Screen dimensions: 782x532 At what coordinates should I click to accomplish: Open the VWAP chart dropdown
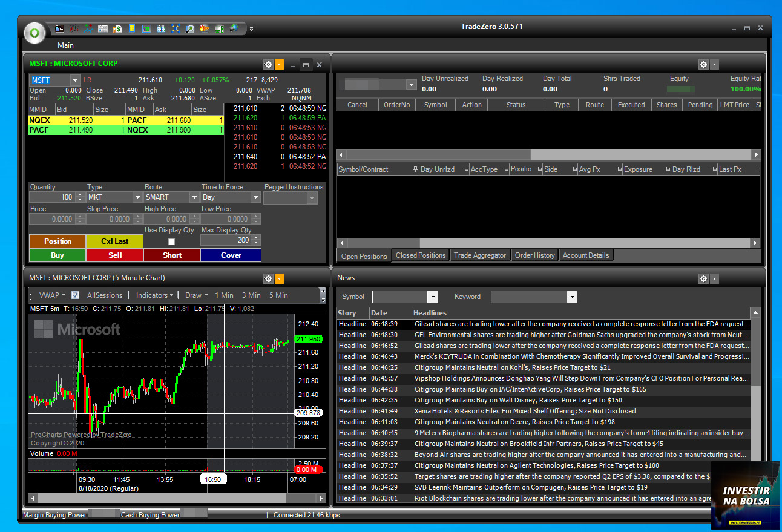(x=52, y=295)
